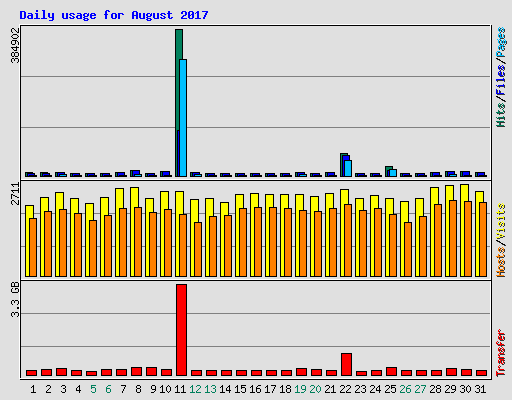Select the red transfer bar for day 22

(x=346, y=364)
